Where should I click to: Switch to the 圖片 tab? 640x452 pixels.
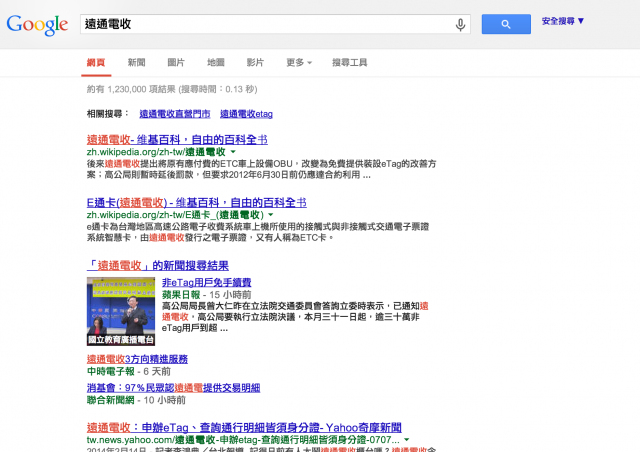(176, 62)
